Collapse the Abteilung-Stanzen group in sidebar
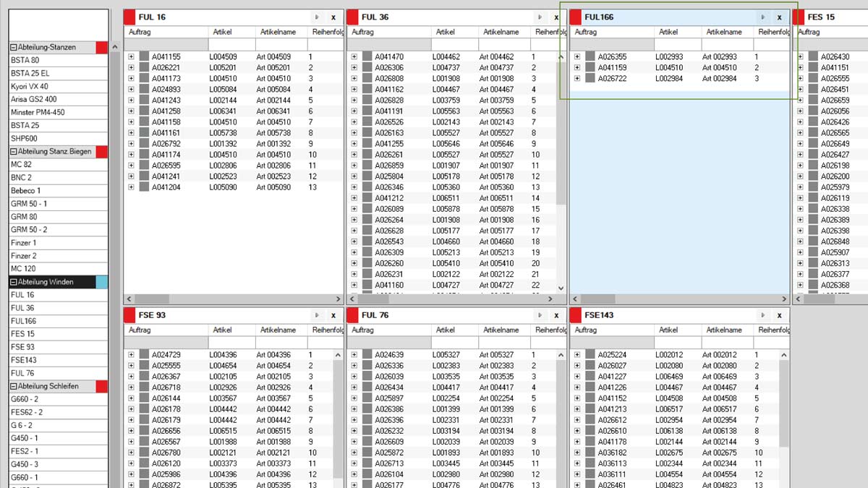 coord(14,47)
